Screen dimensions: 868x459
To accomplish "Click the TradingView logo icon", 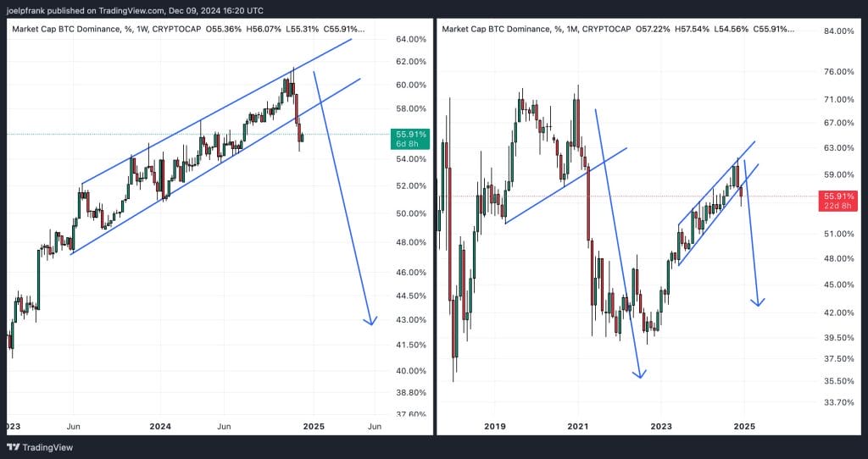I will coord(13,446).
